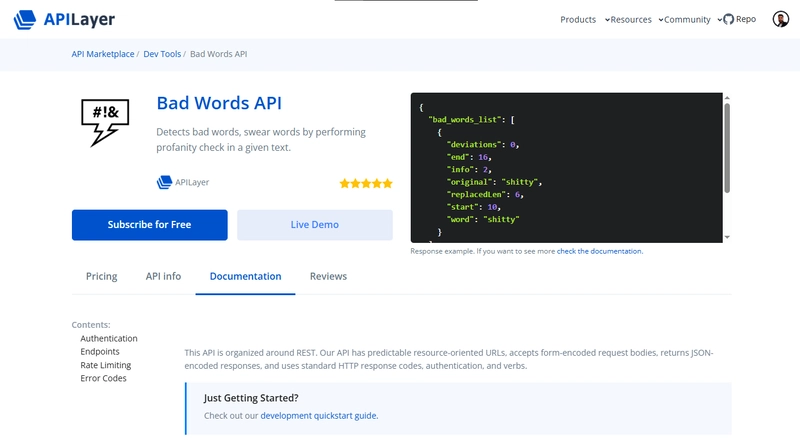Image resolution: width=800 pixels, height=446 pixels.
Task: Jump to Endpoints in contents
Action: pos(99,352)
